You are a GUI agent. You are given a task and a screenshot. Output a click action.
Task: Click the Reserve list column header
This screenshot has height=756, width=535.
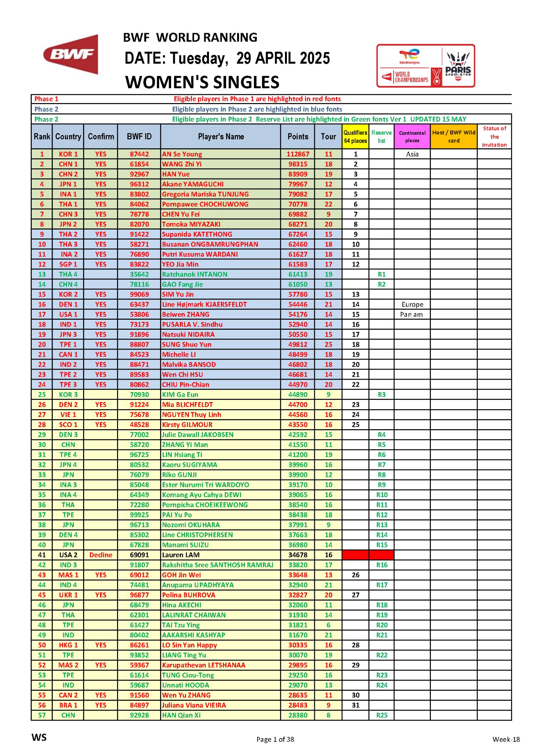click(x=382, y=137)
